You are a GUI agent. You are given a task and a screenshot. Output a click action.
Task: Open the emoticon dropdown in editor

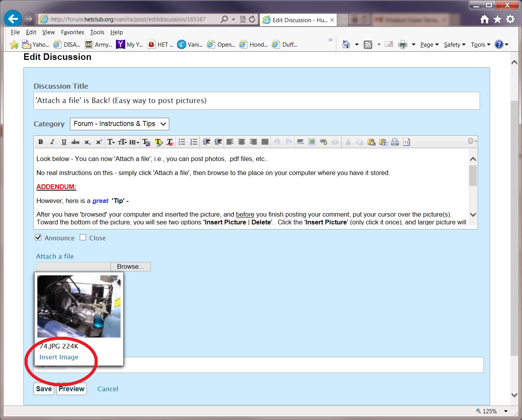click(472, 141)
